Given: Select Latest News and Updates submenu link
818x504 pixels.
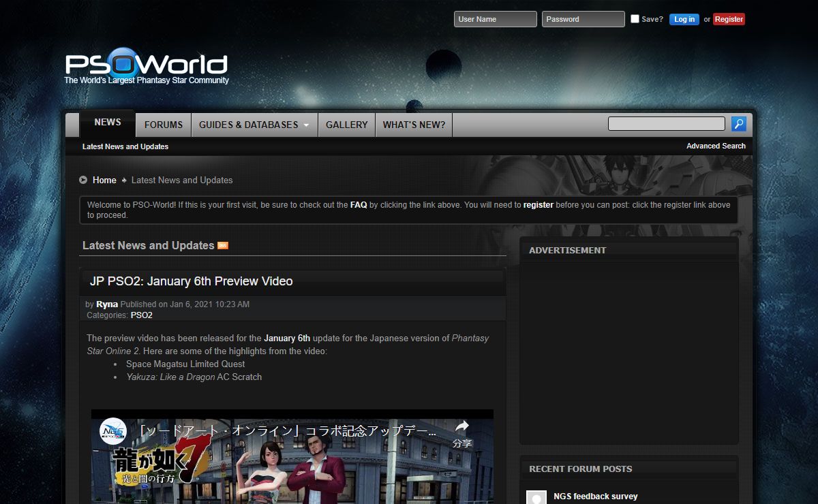Looking at the screenshot, I should click(125, 146).
